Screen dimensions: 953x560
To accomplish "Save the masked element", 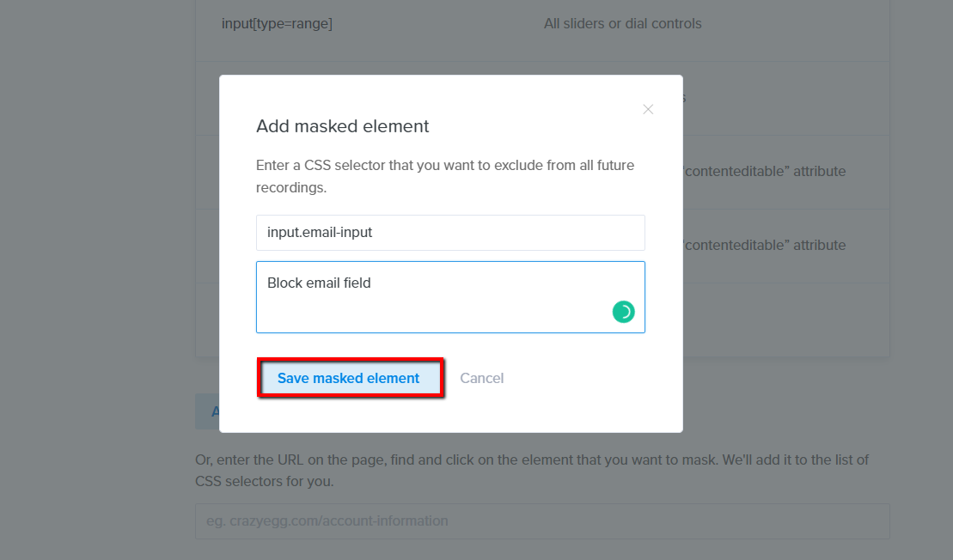I will 350,378.
